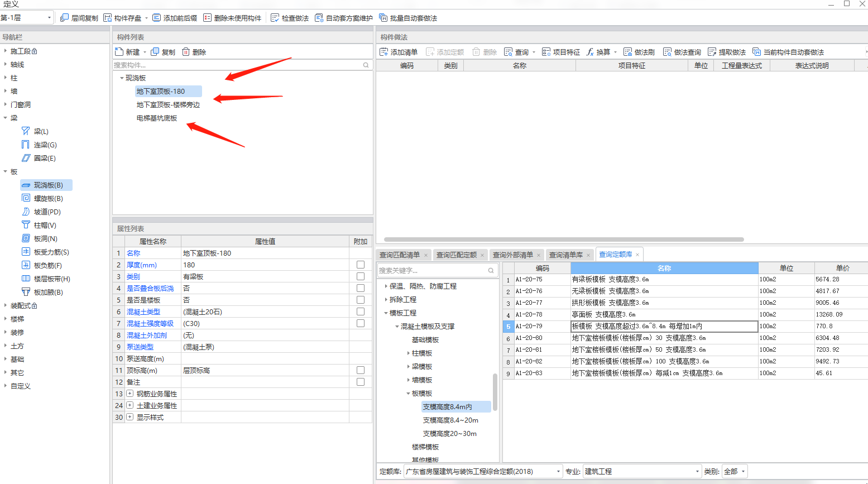Viewport: 868px width, 484px height.
Task: Toggle 混凝土类型 附加 checkbox
Action: [361, 312]
